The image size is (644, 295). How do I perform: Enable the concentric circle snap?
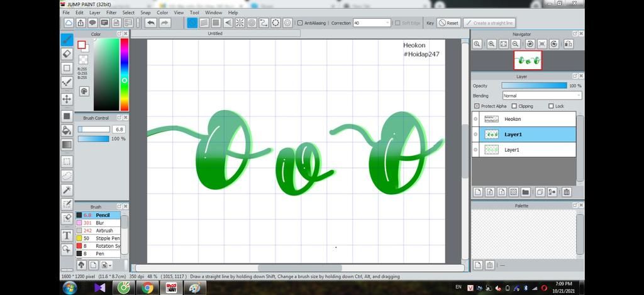point(252,23)
